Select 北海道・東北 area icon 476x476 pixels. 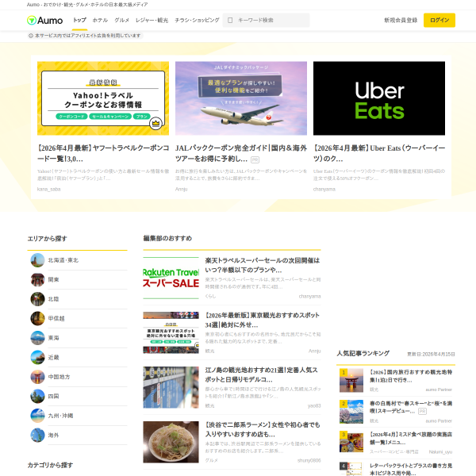click(x=37, y=260)
